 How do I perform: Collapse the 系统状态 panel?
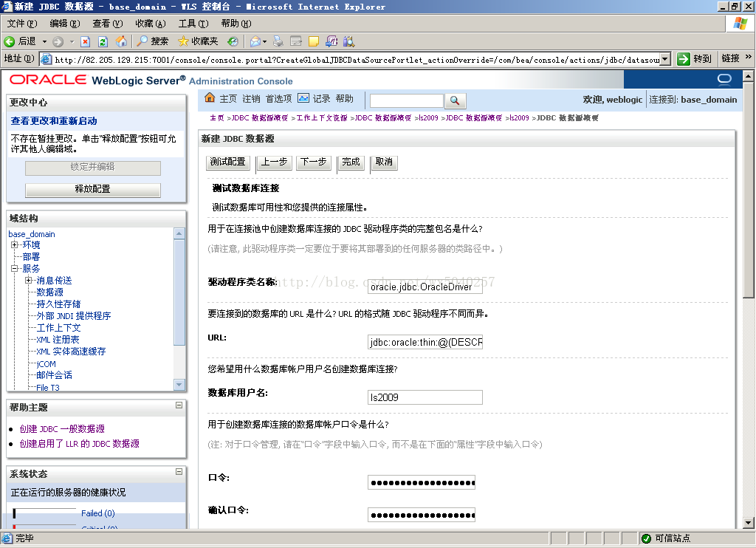coord(179,471)
